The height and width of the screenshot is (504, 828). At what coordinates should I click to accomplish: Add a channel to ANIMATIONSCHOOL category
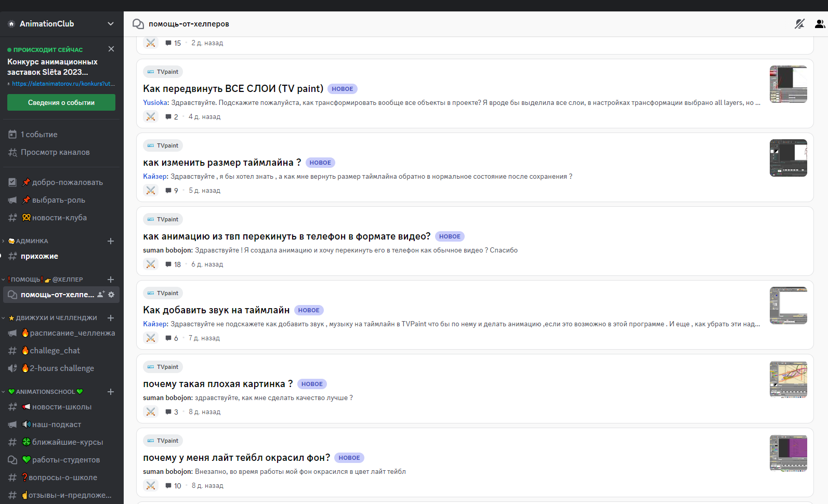(x=111, y=392)
